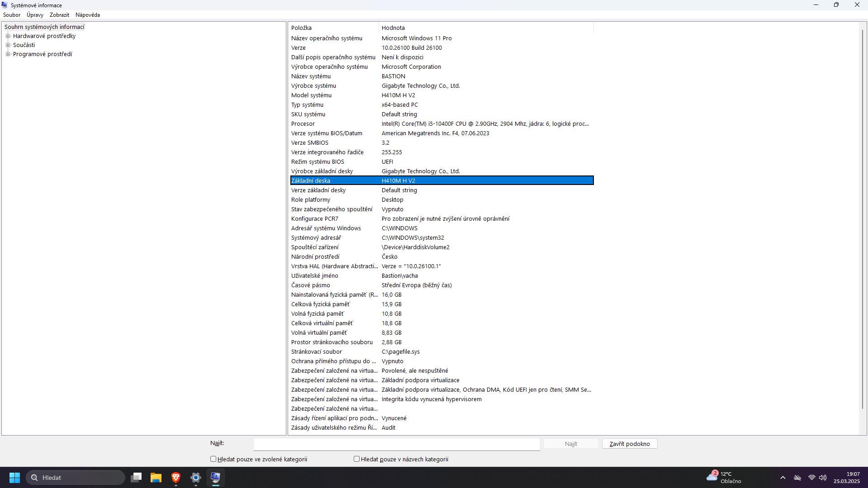Select the Výrobce základní desky row
Viewport: 868px width, 488px height.
pos(442,171)
